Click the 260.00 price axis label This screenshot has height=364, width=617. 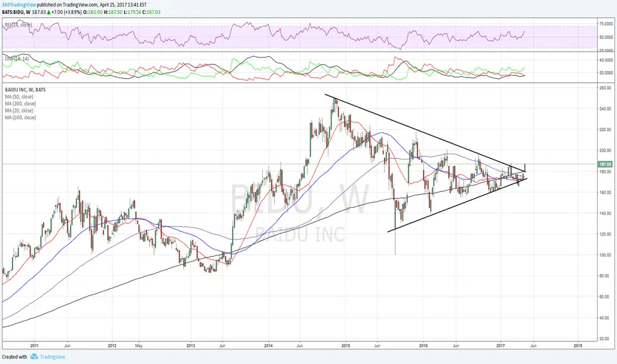605,88
